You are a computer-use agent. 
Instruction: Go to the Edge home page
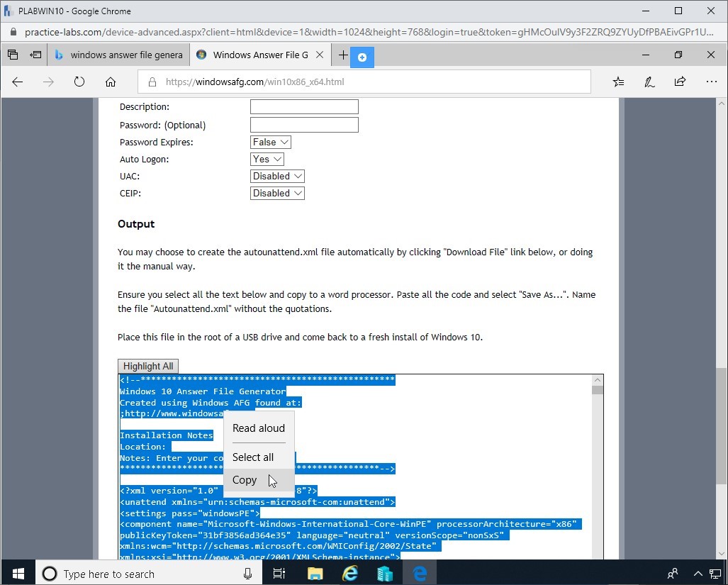click(111, 82)
